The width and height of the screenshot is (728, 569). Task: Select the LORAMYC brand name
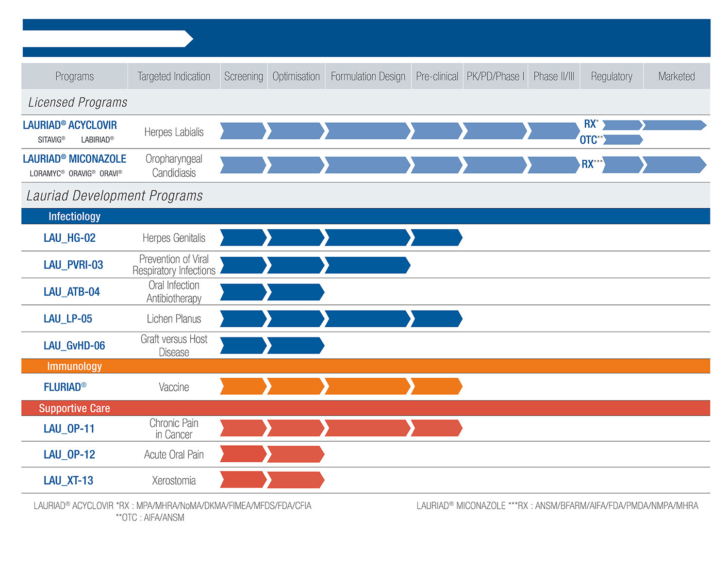click(x=47, y=173)
